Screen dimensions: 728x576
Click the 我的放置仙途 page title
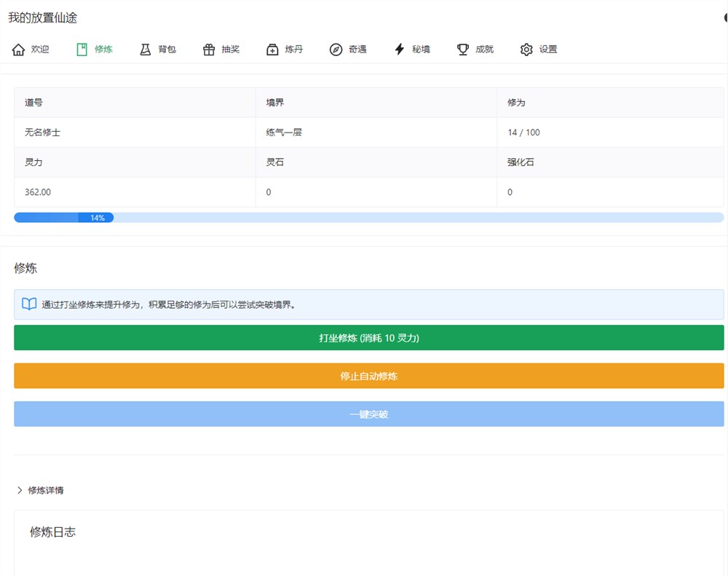43,17
